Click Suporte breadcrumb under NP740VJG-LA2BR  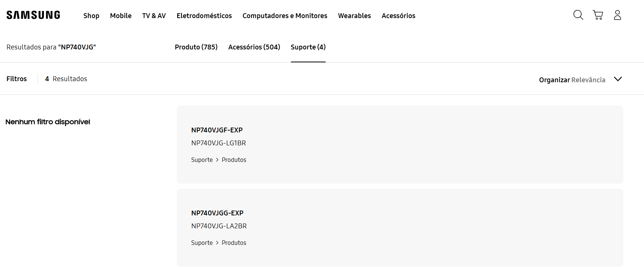click(202, 243)
